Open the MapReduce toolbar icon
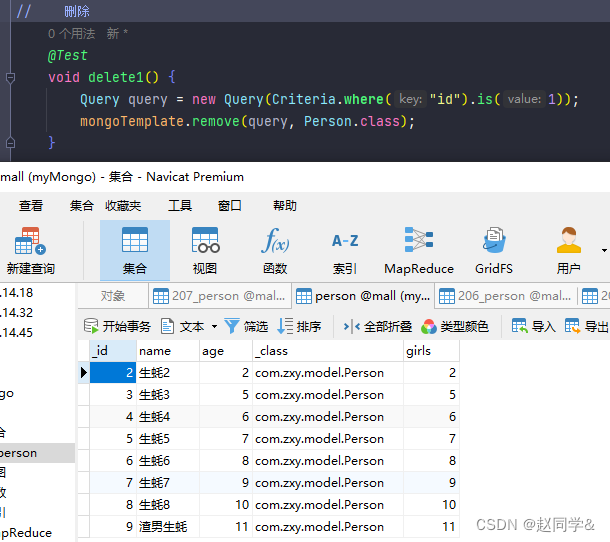Screen dimensions: 610x542 pyautogui.click(x=419, y=251)
